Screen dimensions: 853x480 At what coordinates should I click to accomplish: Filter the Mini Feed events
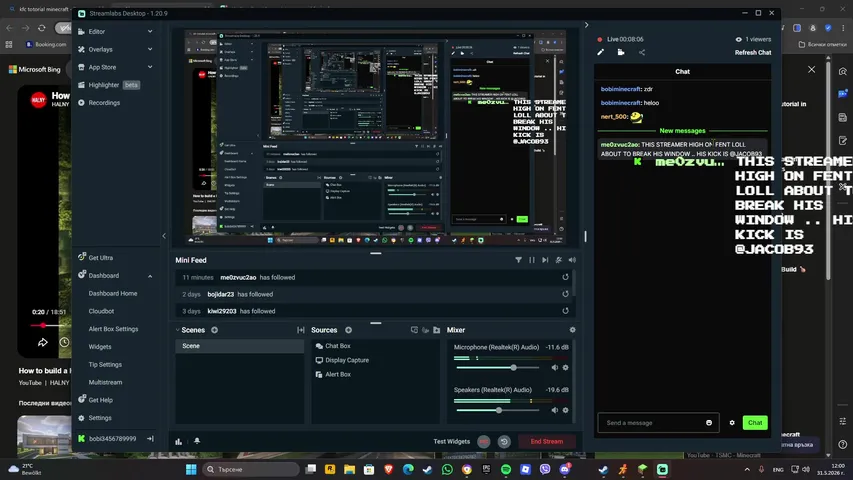tap(518, 260)
